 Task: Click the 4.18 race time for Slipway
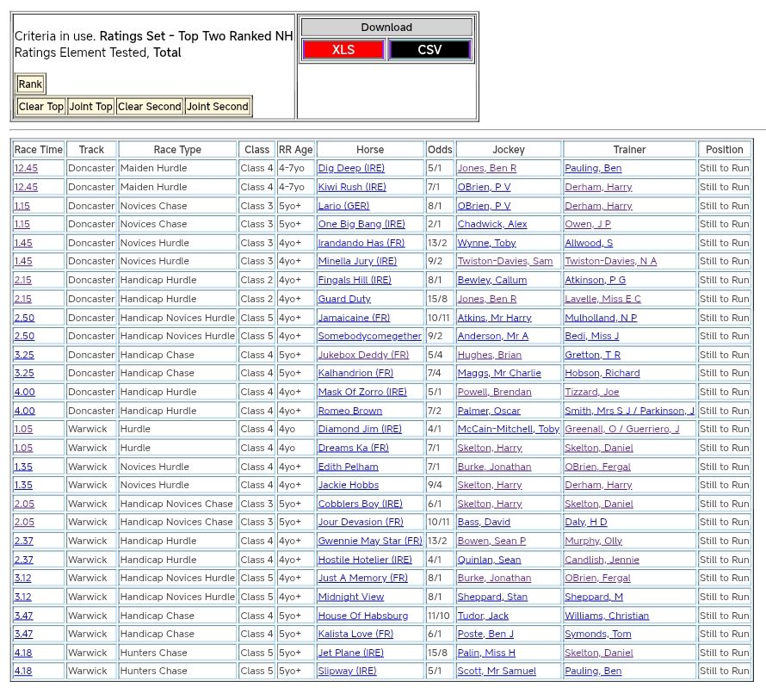24,672
